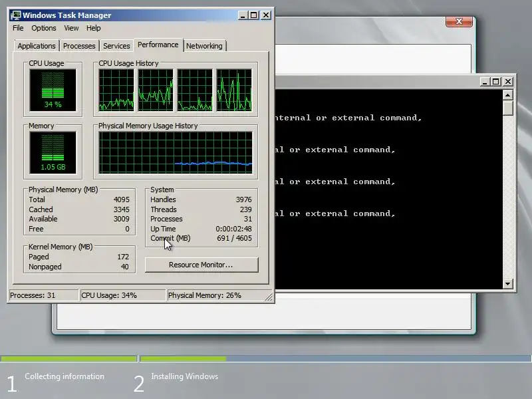Click the command prompt scroll up arrow
532x399 pixels.
pyautogui.click(x=507, y=95)
